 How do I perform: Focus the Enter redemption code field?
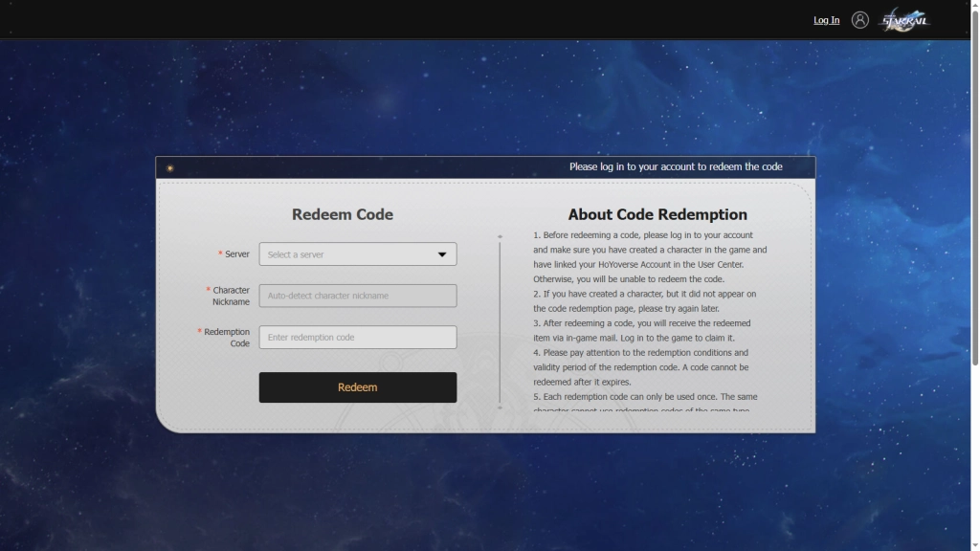click(x=358, y=338)
